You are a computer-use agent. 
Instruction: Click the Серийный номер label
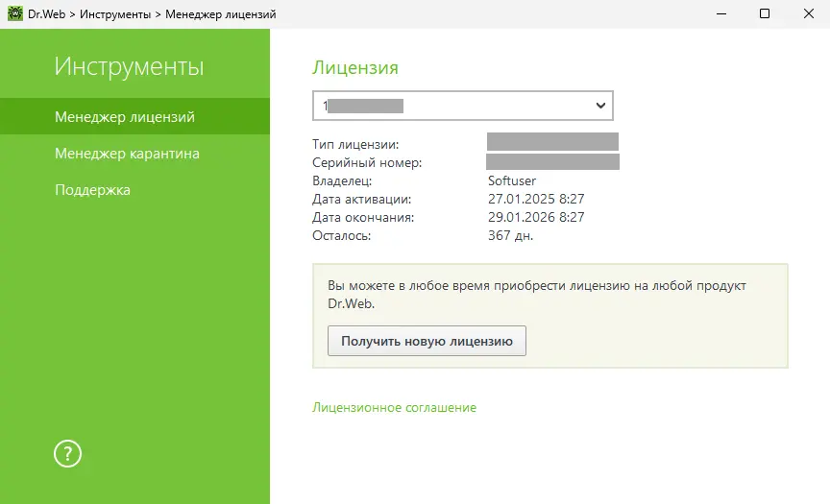point(367,162)
